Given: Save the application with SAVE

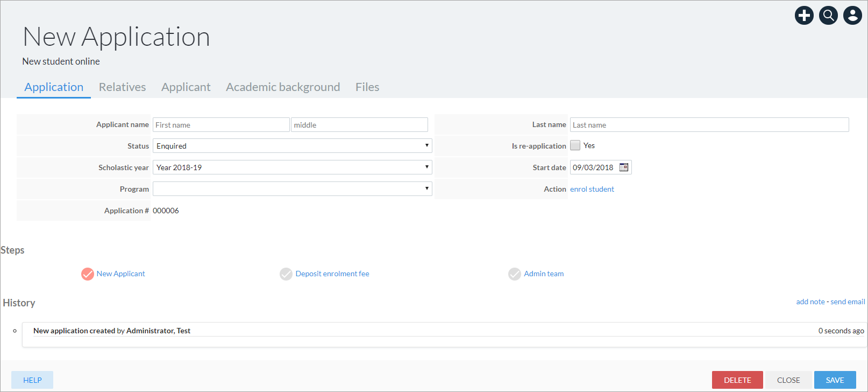Looking at the screenshot, I should coord(835,380).
